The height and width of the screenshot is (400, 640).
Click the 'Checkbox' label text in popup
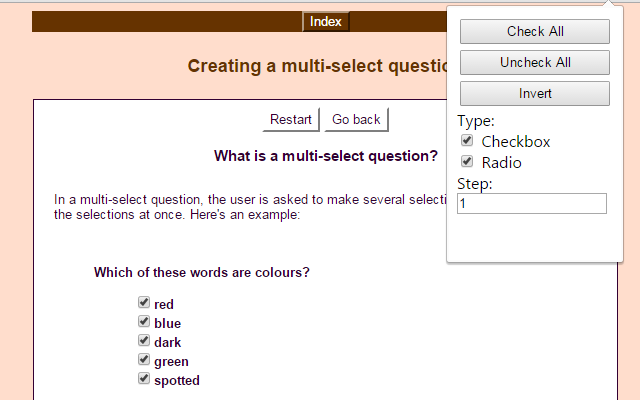point(515,142)
